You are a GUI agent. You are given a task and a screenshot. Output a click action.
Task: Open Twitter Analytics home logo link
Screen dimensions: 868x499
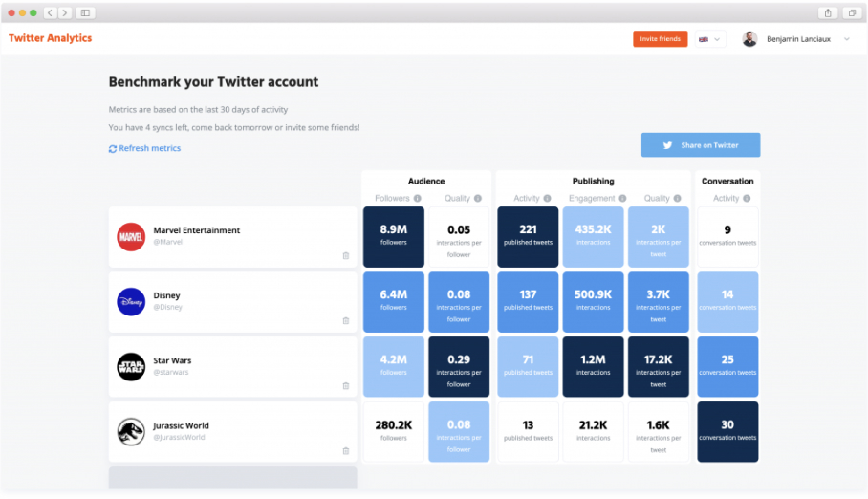pos(51,38)
